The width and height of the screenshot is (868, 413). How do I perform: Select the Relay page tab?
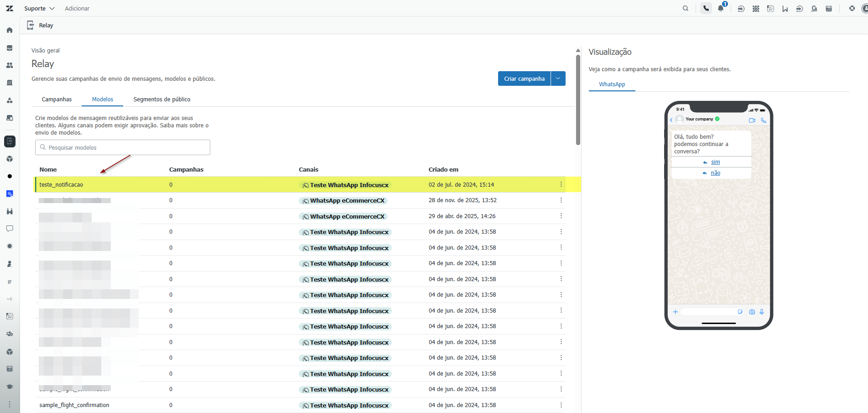coord(40,26)
